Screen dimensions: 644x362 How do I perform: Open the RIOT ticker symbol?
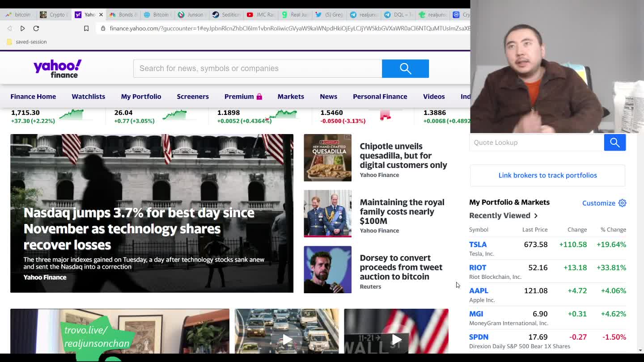(477, 268)
